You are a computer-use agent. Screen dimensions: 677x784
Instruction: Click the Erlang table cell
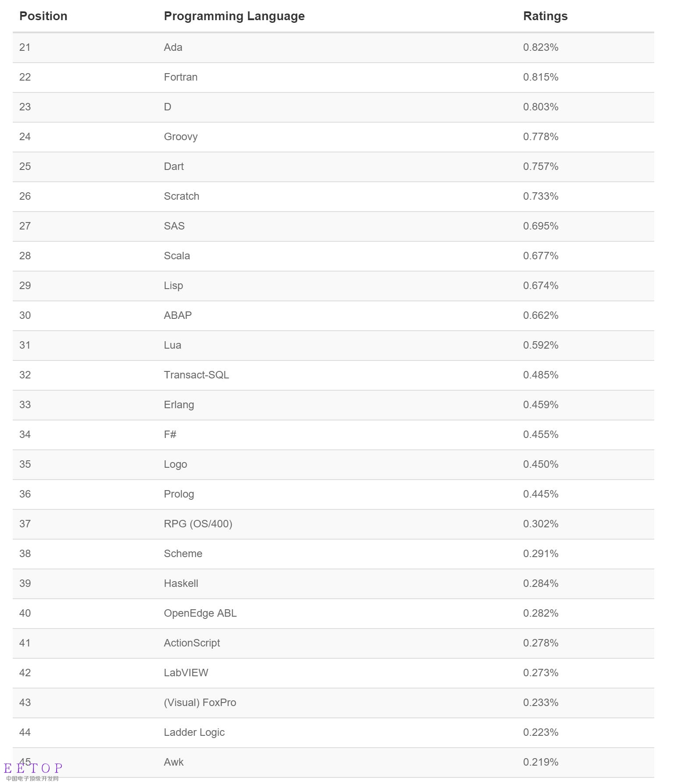coord(179,405)
